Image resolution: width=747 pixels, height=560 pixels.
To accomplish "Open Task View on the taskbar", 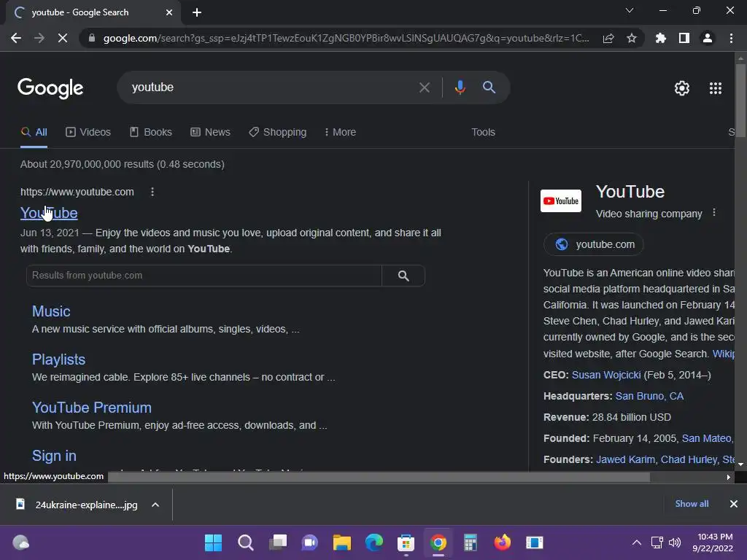I will coord(278,542).
